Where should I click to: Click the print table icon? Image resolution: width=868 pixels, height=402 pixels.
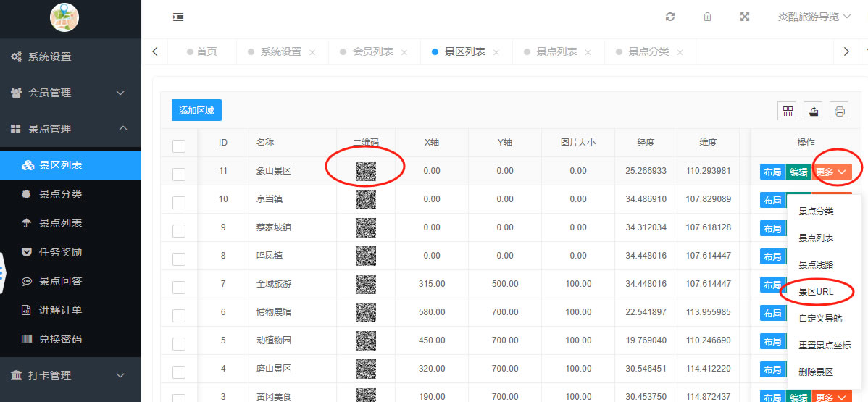click(840, 111)
